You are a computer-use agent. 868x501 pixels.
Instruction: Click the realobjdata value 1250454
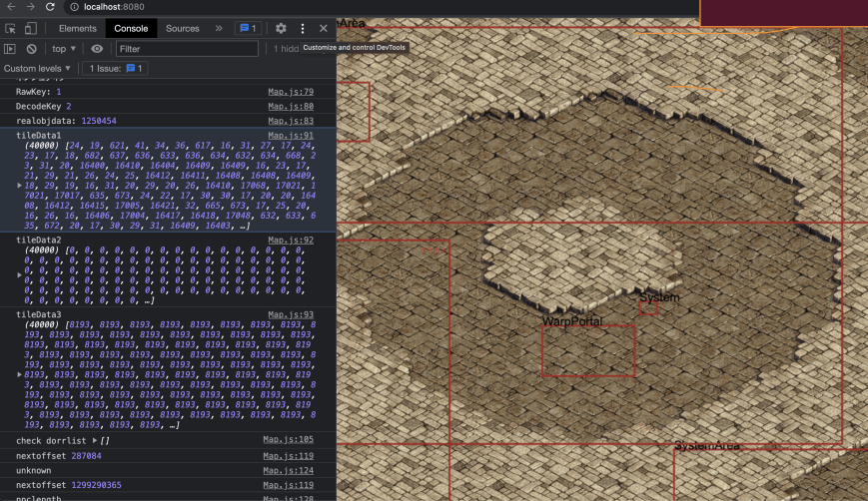(x=99, y=121)
